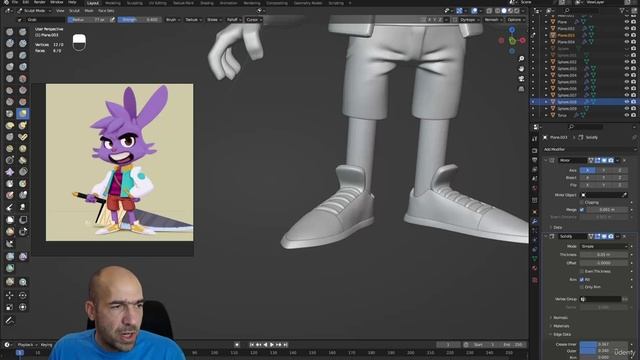Open the timeline Playback popover
Screen dimensions: 640x360
(x=27, y=345)
